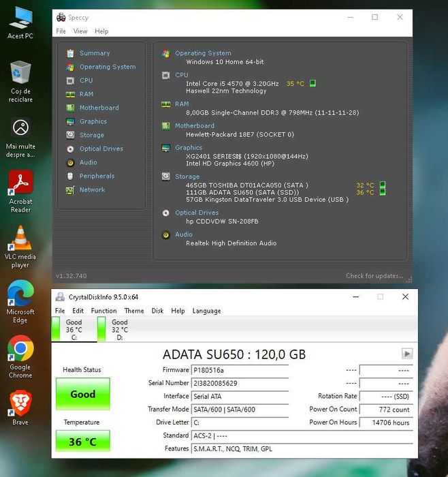Screen dimensions: 448x477
Task: Click the CPU chip icon in Speccy sidebar
Action: [x=70, y=80]
